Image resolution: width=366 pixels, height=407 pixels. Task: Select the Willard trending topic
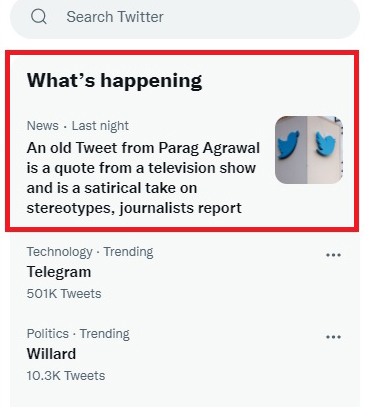click(51, 354)
